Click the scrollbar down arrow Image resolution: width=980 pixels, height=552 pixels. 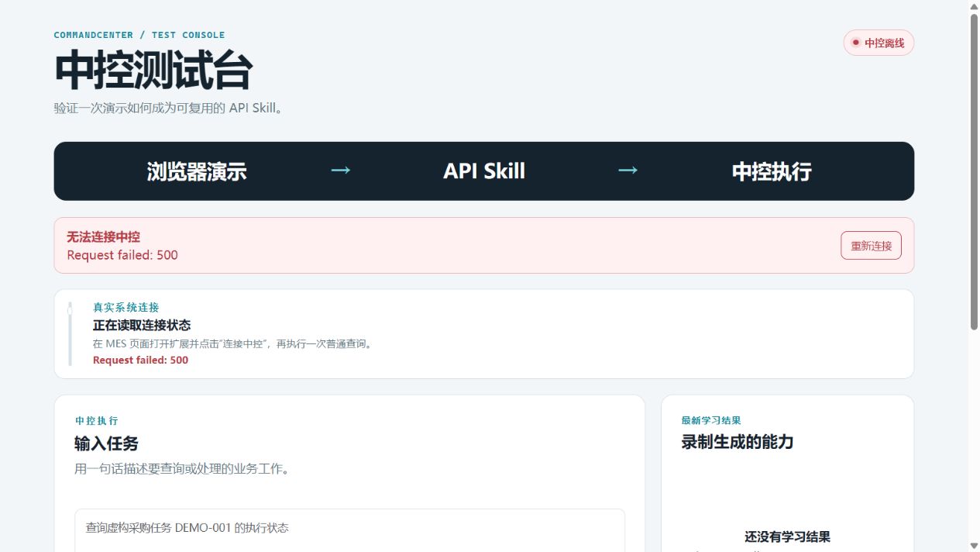point(974,546)
